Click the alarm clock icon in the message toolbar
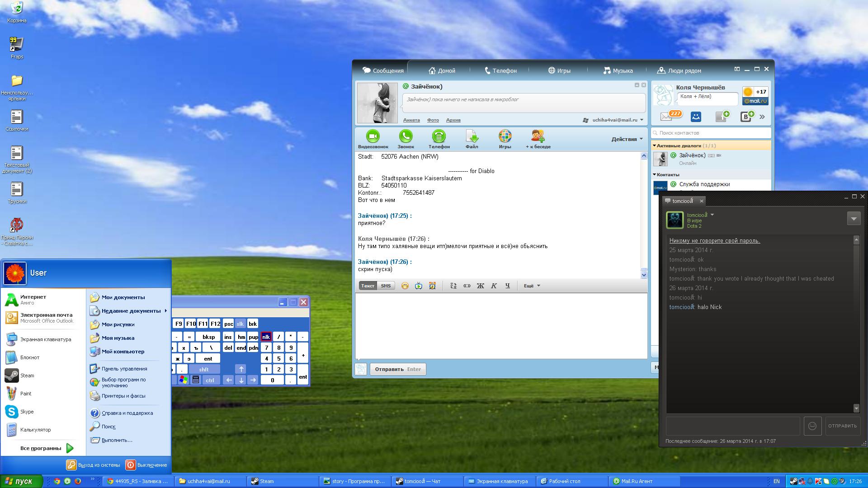The height and width of the screenshot is (488, 868). (432, 286)
